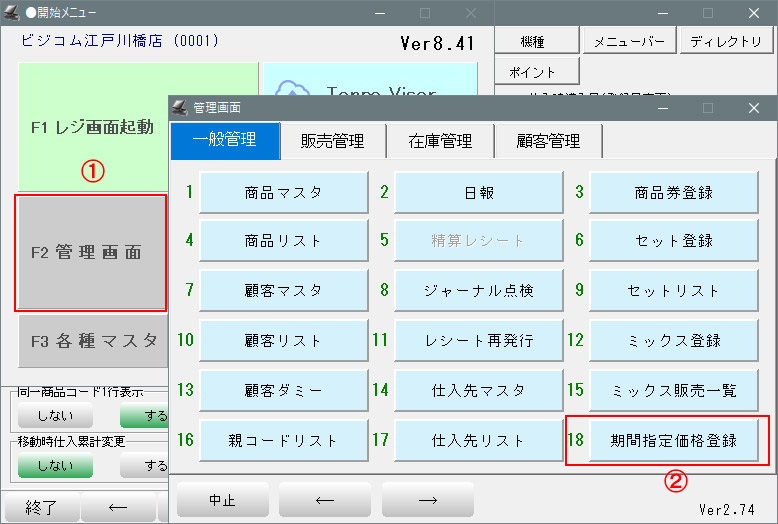Viewport: 778px width, 524px height.
Task: Switch to the 販売管理 tab
Action: pyautogui.click(x=332, y=141)
